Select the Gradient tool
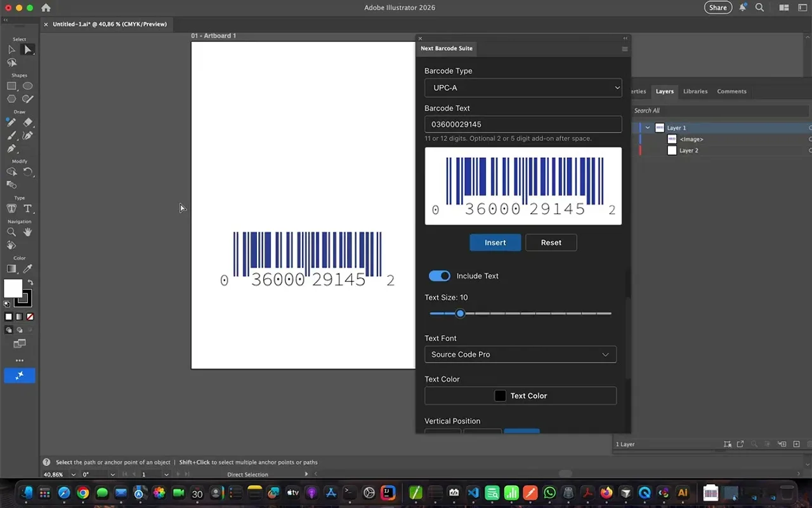 point(11,269)
